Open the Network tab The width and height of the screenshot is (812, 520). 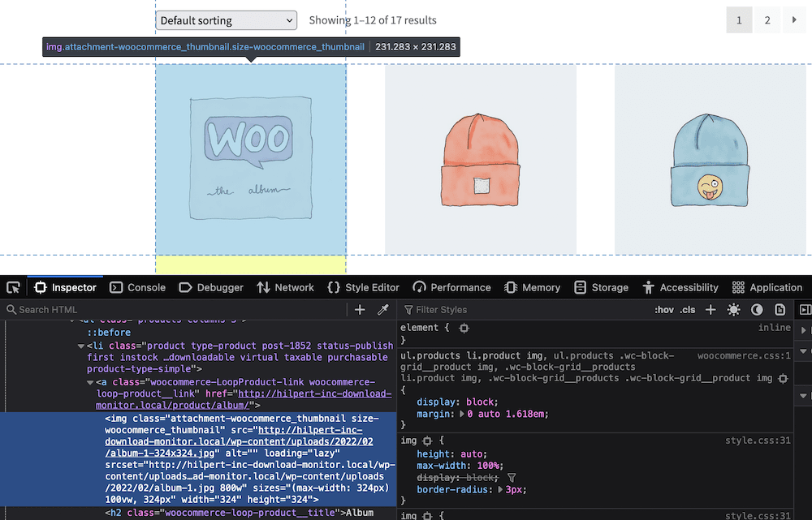285,288
